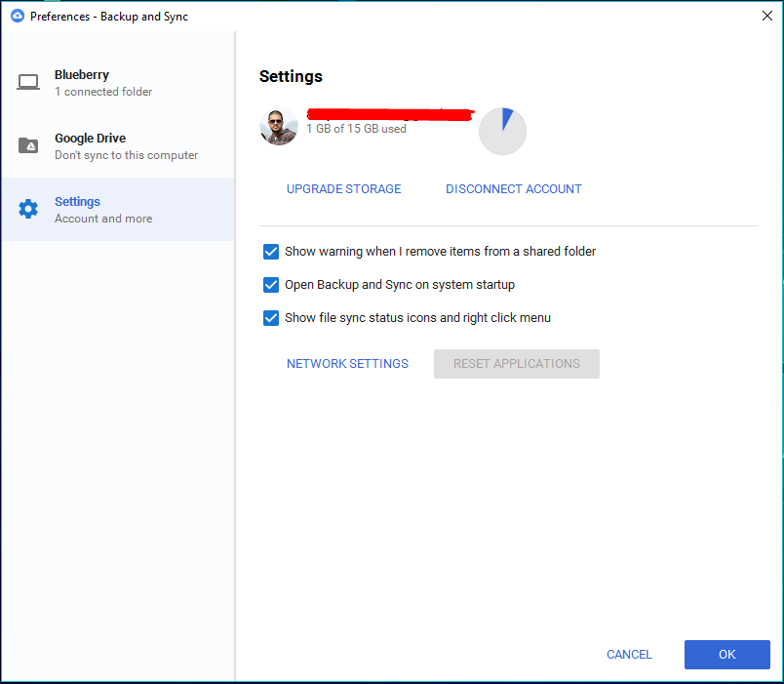
Task: Click the laptop icon next to Blueberry
Action: [28, 82]
